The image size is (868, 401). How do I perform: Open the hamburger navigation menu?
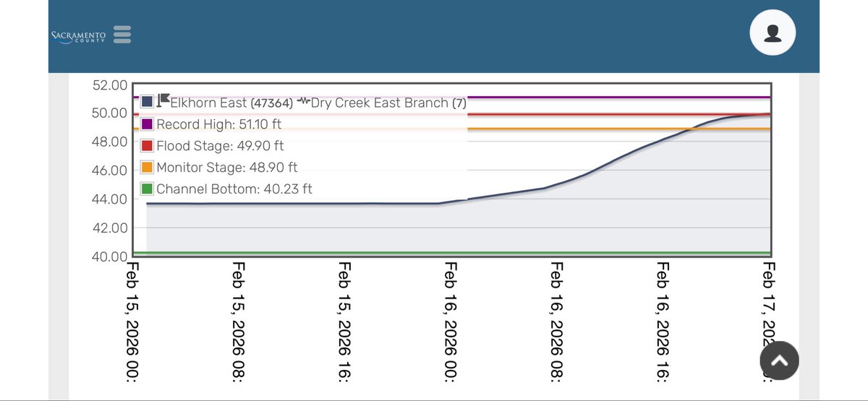coord(122,35)
